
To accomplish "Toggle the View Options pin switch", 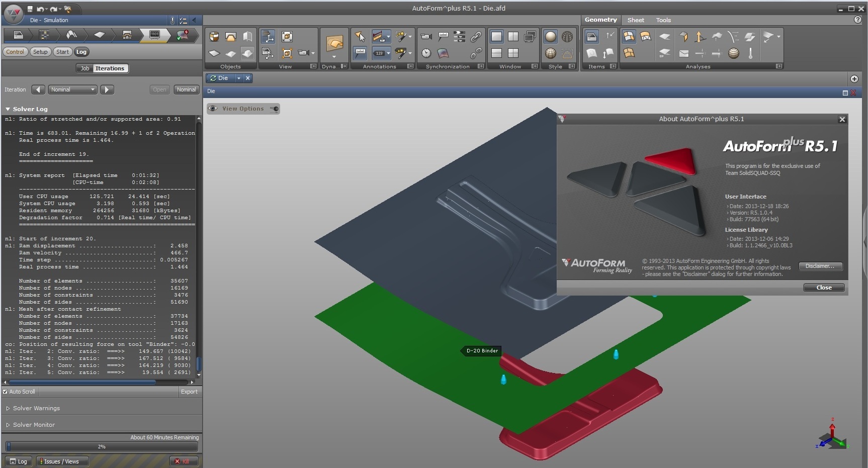I will [x=274, y=109].
